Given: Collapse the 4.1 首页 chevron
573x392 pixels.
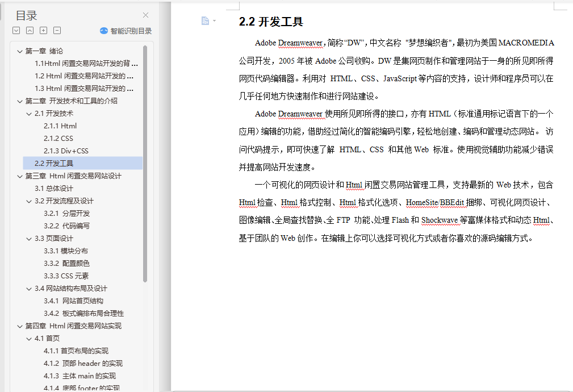Looking at the screenshot, I should [x=29, y=339].
